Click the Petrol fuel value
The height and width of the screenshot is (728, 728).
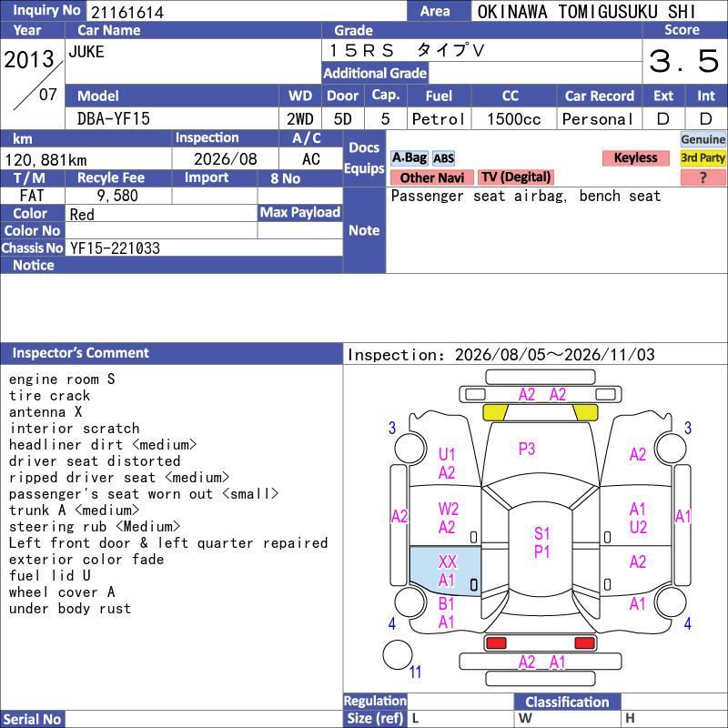(439, 119)
